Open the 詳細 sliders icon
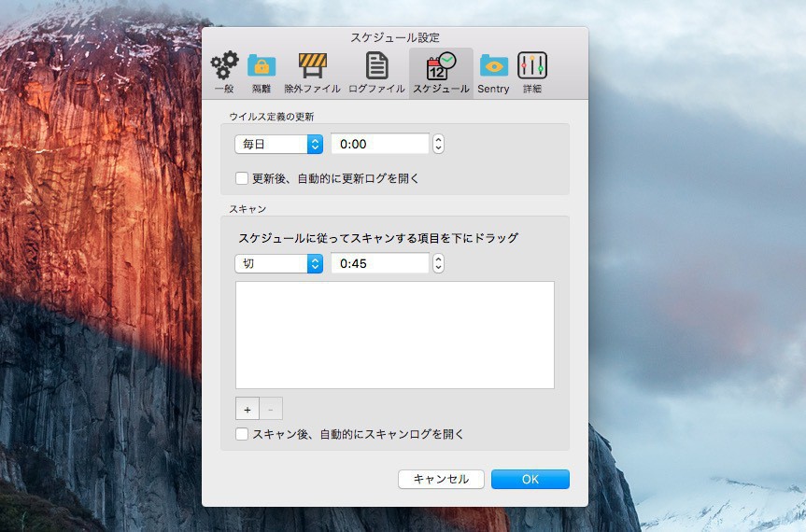Screen dimensions: 806x532 532,66
